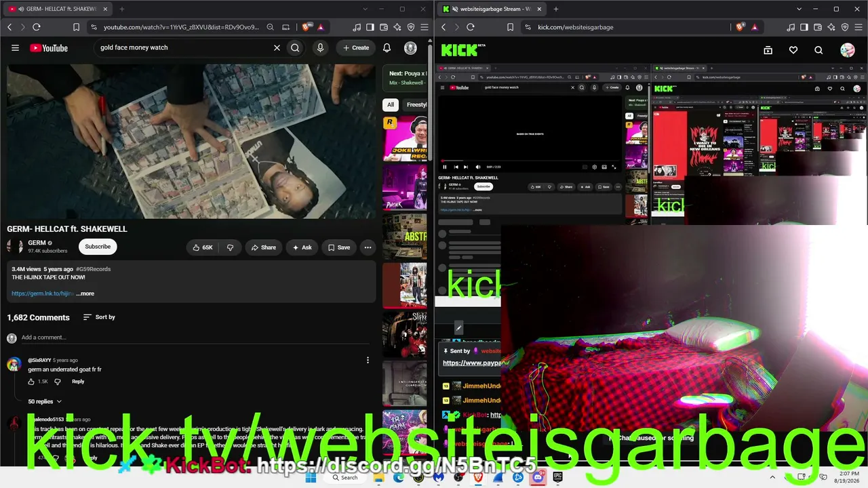Open Brave Wallet in the YouTube window

(384, 27)
